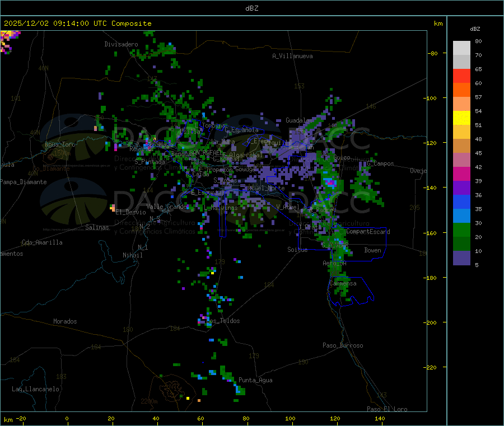Click the 'Los_Toldos' map label
The width and height of the screenshot is (504, 426).
223,321
